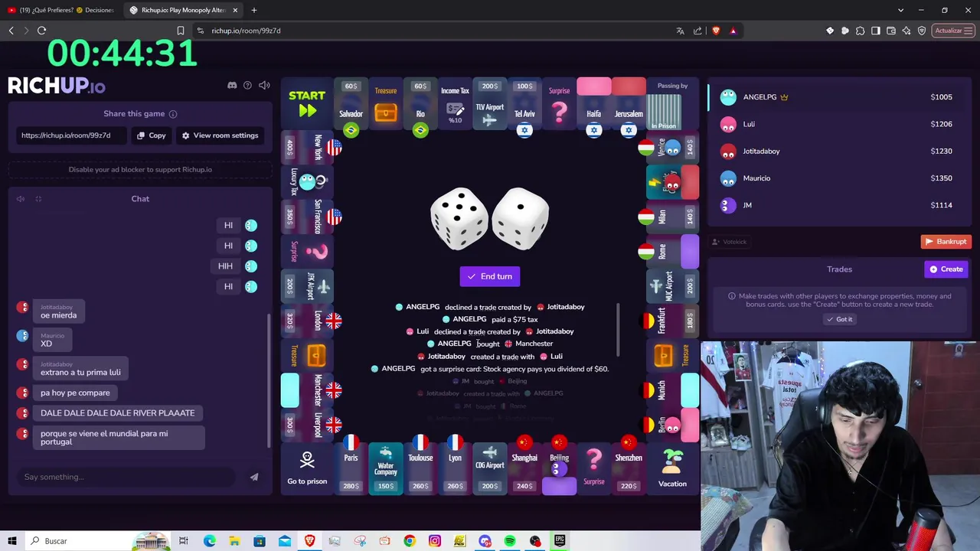Viewport: 980px width, 551px height.
Task: Click the Vacation corner tile
Action: (672, 468)
